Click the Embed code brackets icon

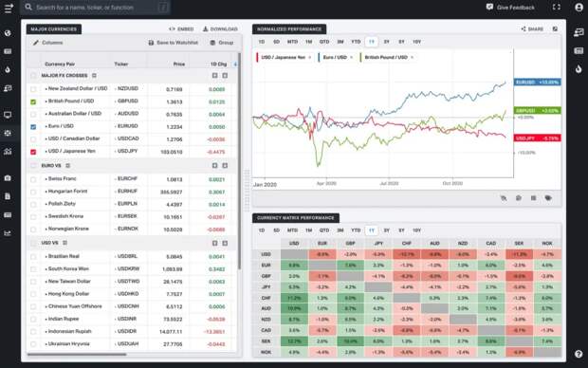(x=172, y=28)
